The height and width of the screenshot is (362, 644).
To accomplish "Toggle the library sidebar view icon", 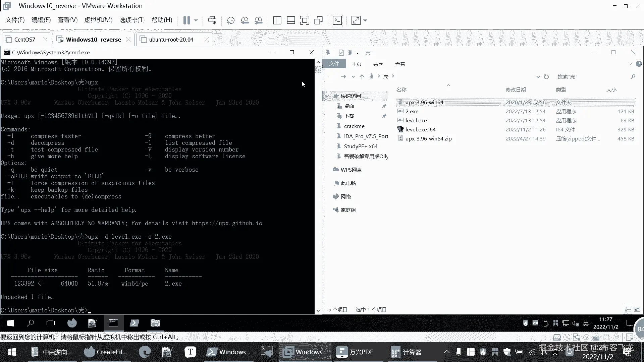I will (277, 20).
